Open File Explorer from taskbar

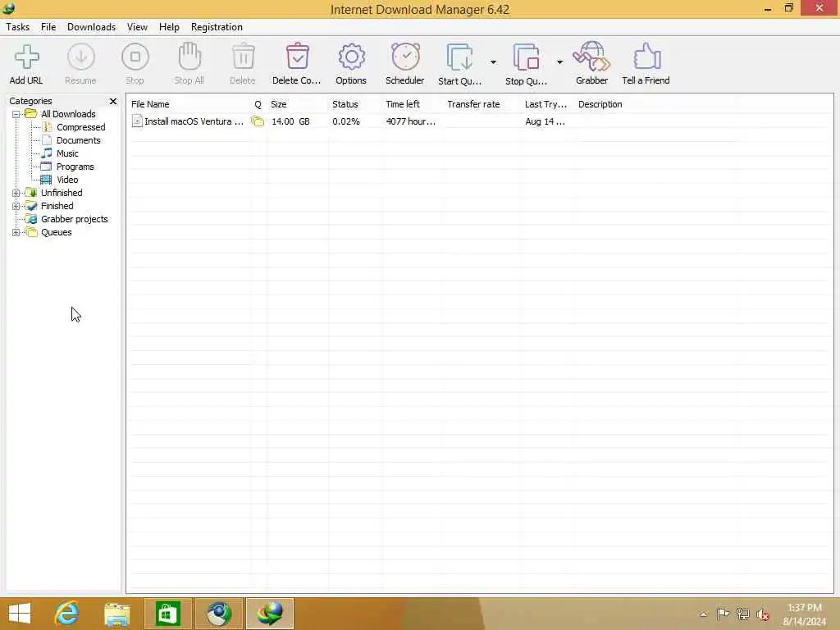pos(117,614)
